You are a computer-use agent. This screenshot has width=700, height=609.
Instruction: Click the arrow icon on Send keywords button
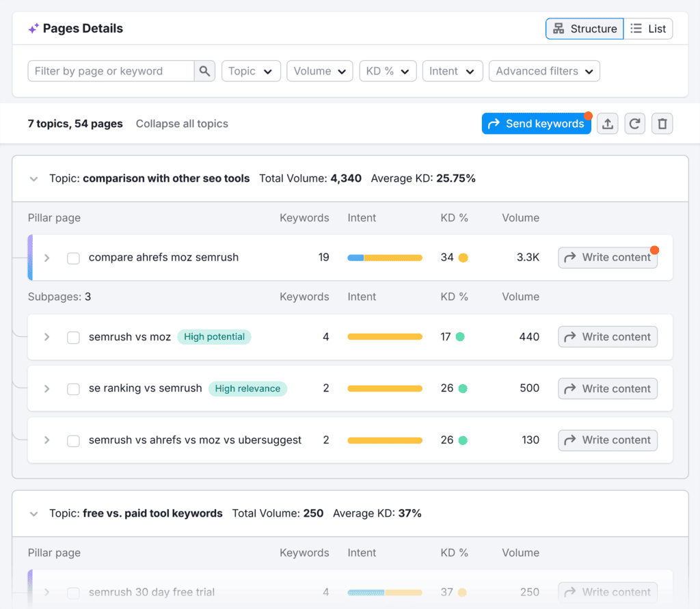tap(494, 123)
